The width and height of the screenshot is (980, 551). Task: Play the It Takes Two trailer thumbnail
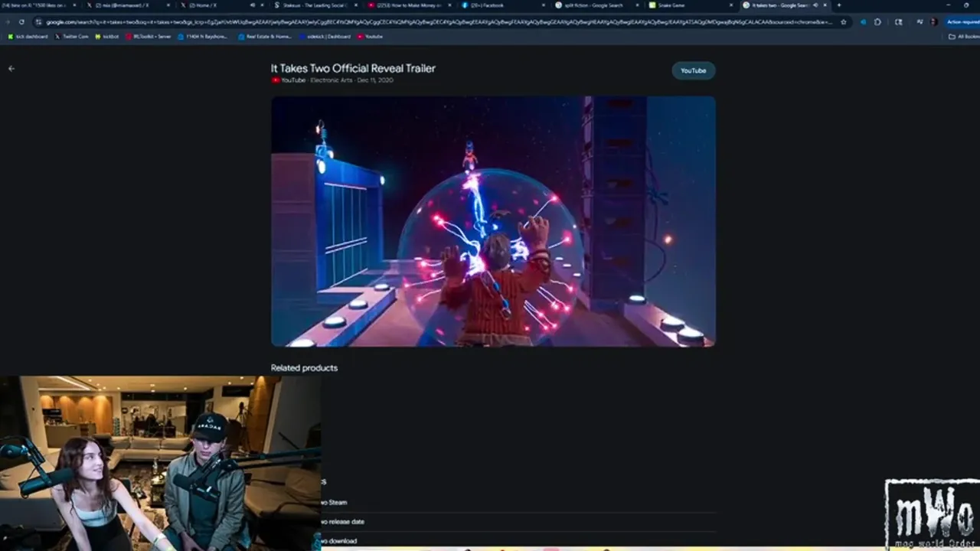[493, 221]
